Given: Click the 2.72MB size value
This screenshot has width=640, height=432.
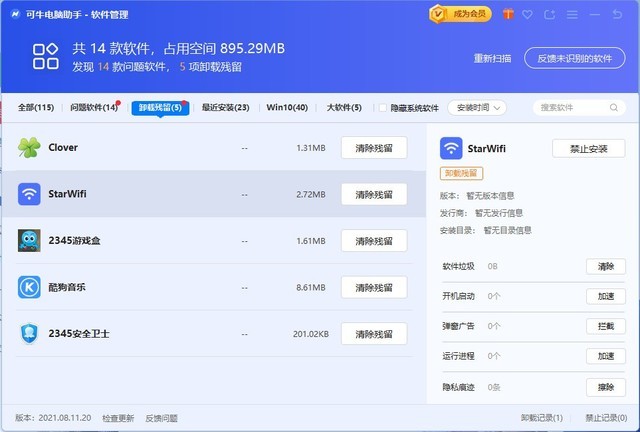Looking at the screenshot, I should point(311,194).
